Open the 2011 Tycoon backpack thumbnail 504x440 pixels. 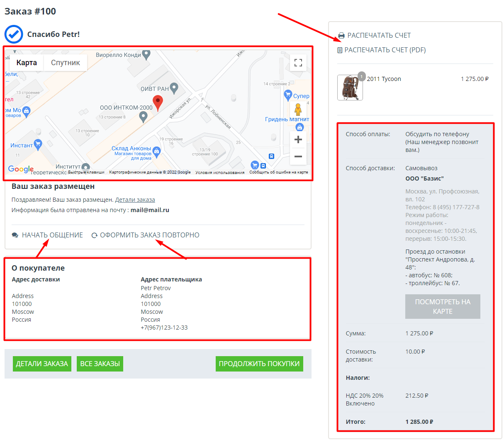[350, 88]
